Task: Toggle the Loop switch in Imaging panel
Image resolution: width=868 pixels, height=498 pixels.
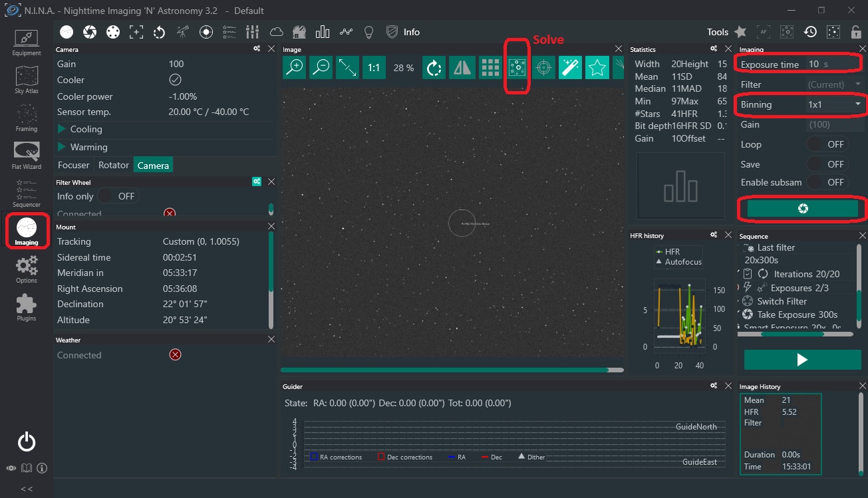Action: click(x=826, y=144)
